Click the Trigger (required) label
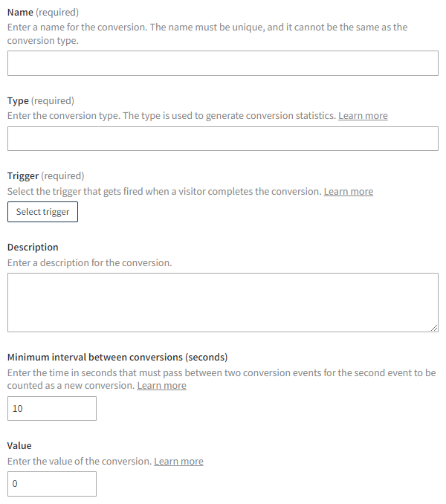Viewport: 446px width, 504px height. [x=46, y=176]
